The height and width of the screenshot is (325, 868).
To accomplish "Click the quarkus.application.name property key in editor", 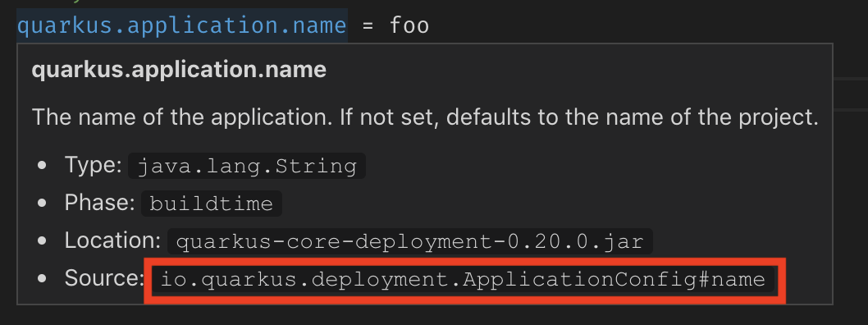I will 182,25.
